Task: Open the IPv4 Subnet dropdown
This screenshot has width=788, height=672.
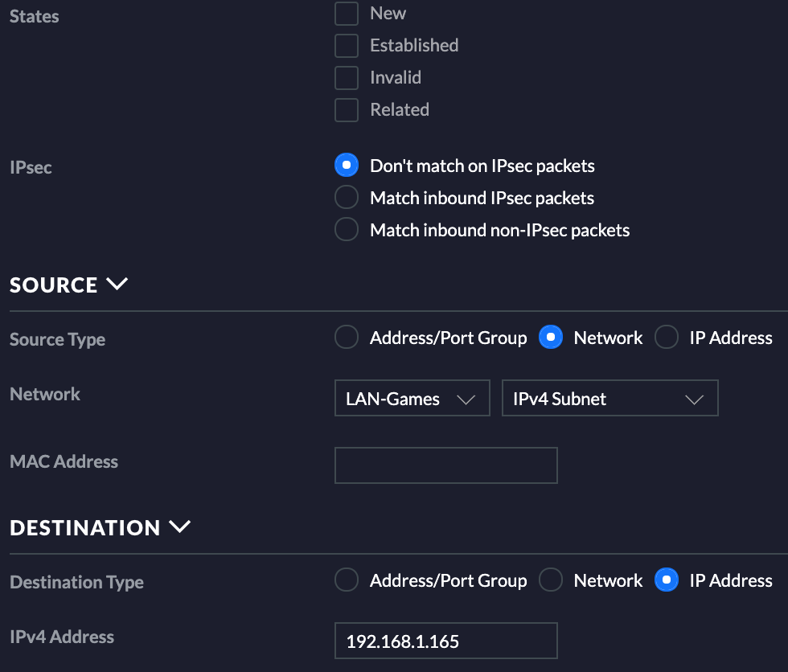Action: (x=610, y=398)
